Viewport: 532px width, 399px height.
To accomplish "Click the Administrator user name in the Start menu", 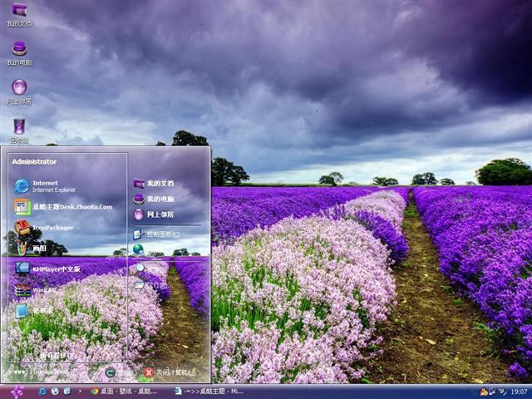I will tap(34, 162).
